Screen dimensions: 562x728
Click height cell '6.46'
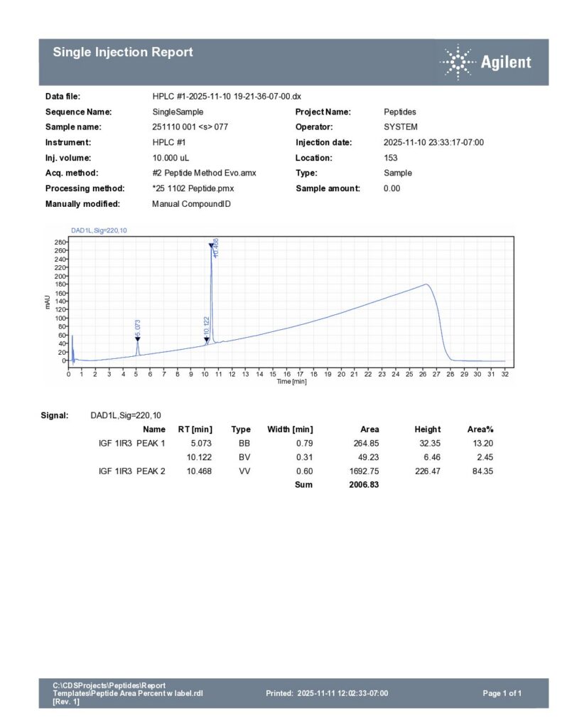pos(432,457)
